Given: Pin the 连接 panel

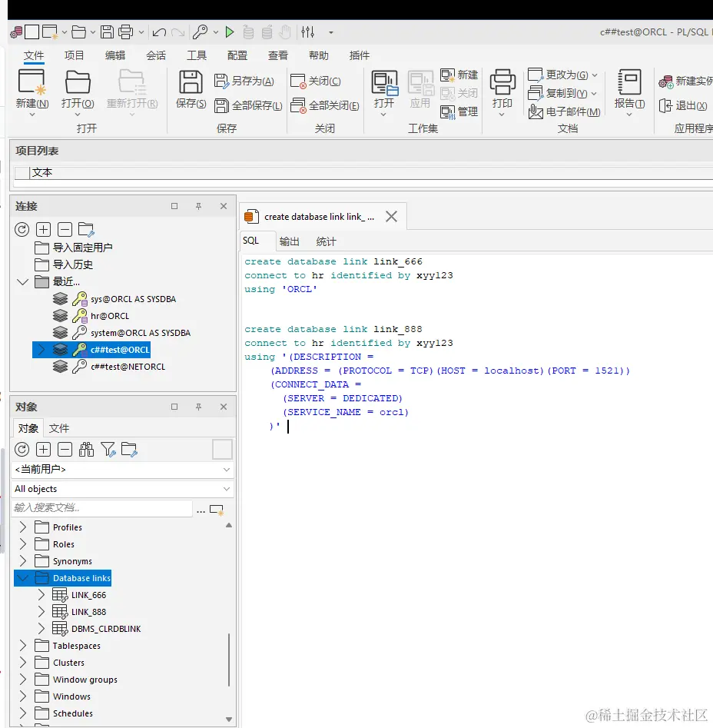Looking at the screenshot, I should tap(198, 206).
